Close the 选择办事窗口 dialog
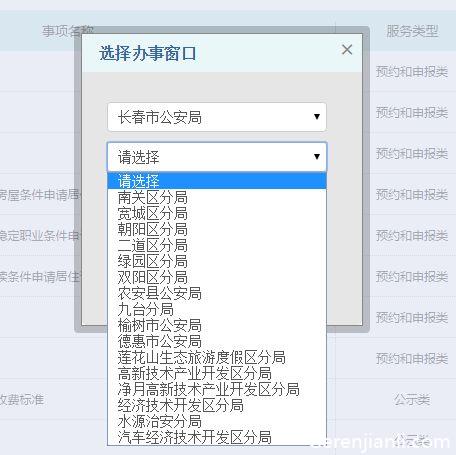Viewport: 456px width, 455px height. tap(347, 50)
